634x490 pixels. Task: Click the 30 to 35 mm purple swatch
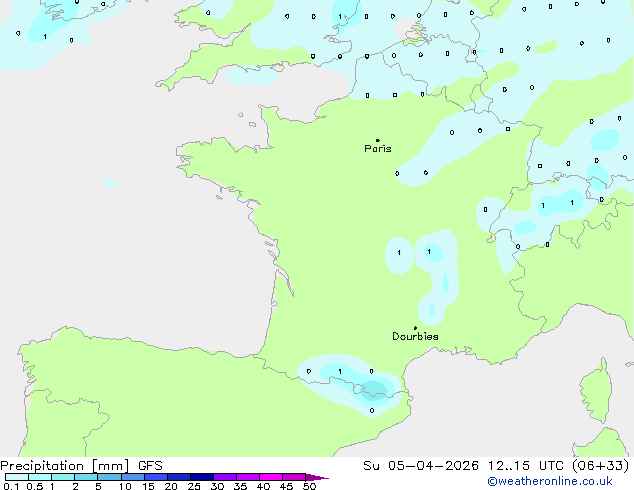tap(225, 477)
